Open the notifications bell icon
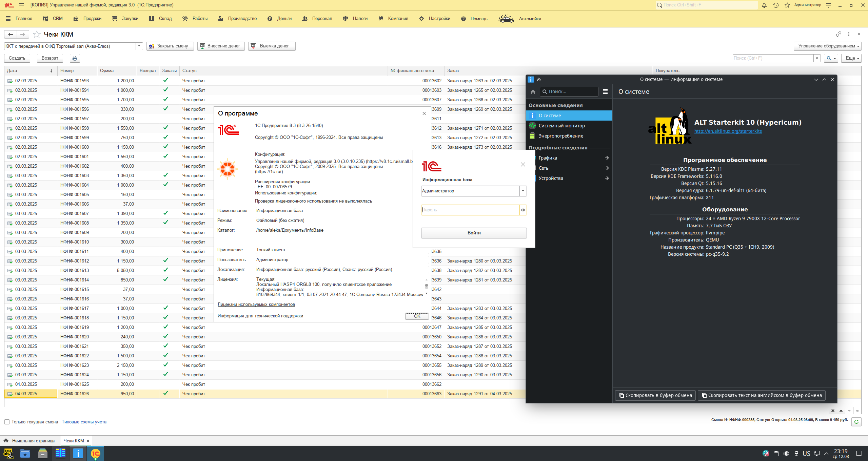868x461 pixels. tap(764, 5)
